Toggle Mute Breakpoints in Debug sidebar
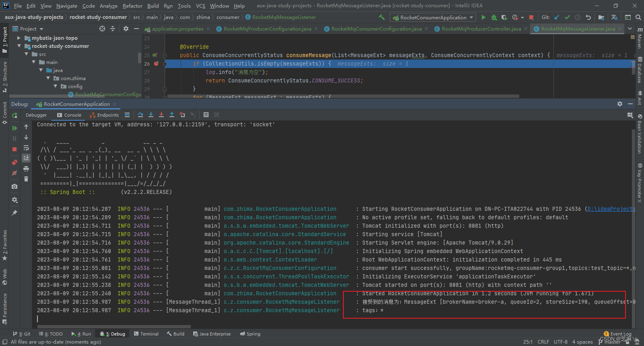 (x=14, y=173)
